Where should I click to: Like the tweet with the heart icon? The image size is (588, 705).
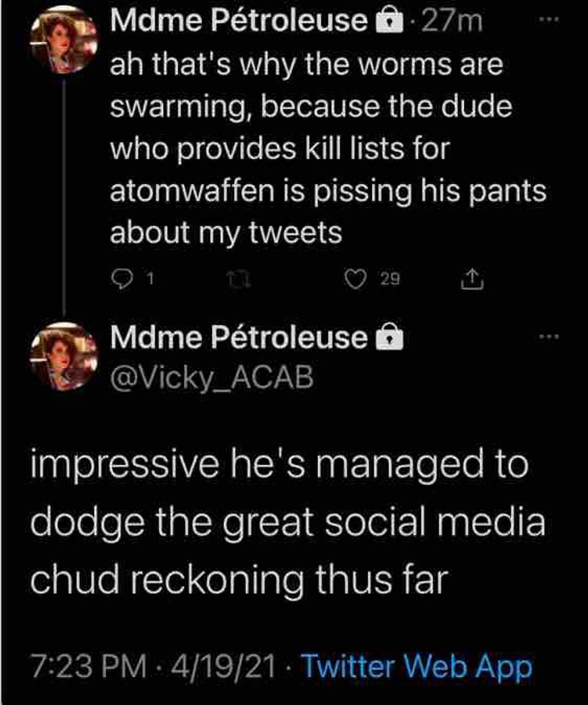click(x=357, y=278)
